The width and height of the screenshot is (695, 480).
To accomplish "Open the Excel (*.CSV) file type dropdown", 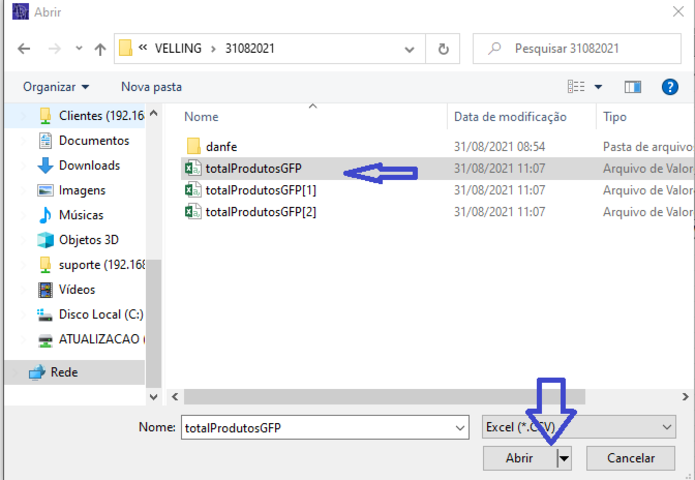I will (x=578, y=427).
